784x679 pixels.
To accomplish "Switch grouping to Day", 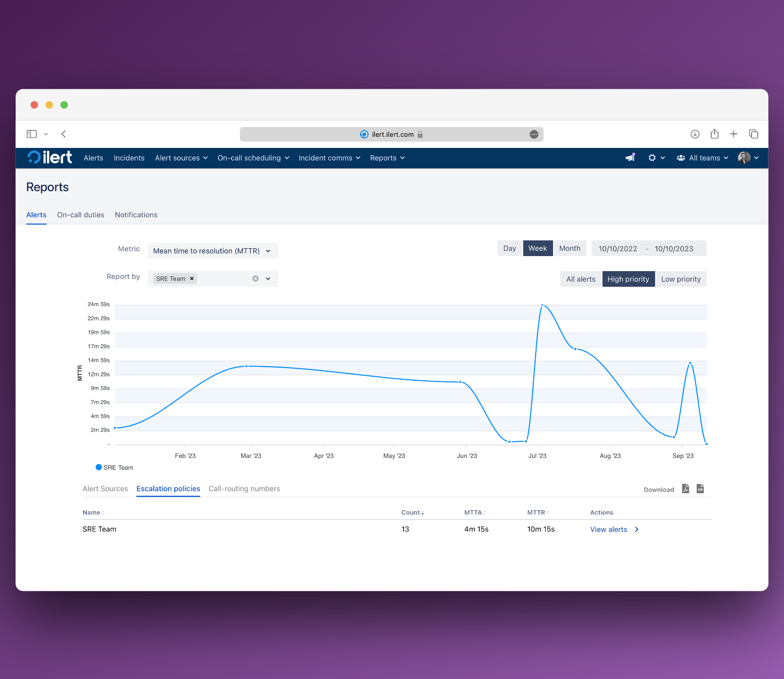I will [509, 248].
